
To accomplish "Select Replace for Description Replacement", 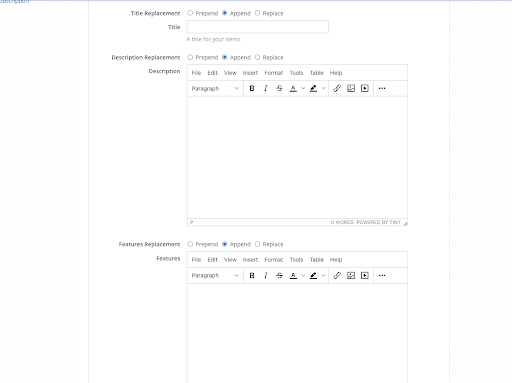I will (257, 57).
